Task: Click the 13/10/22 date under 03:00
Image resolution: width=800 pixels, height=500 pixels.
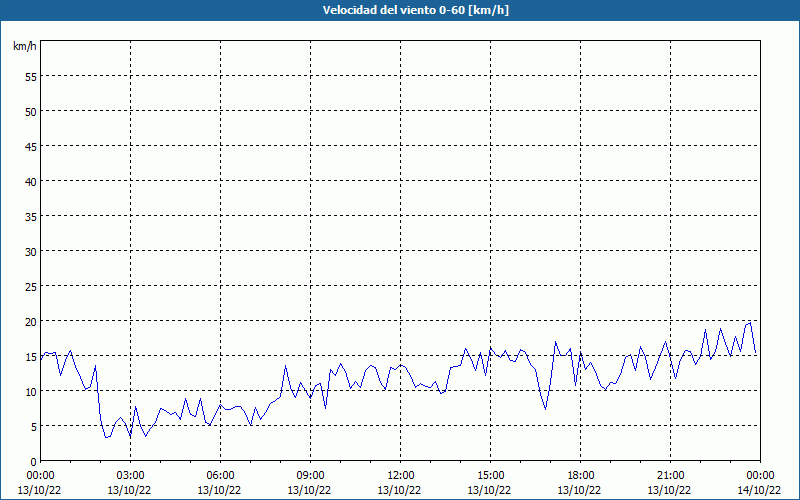Action: click(x=129, y=490)
